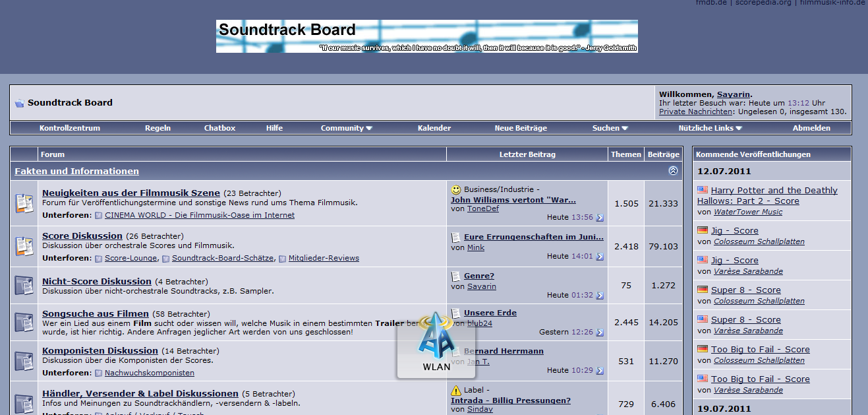The image size is (868, 415).
Task: Expand the Suchen dropdown menu
Action: coord(610,128)
